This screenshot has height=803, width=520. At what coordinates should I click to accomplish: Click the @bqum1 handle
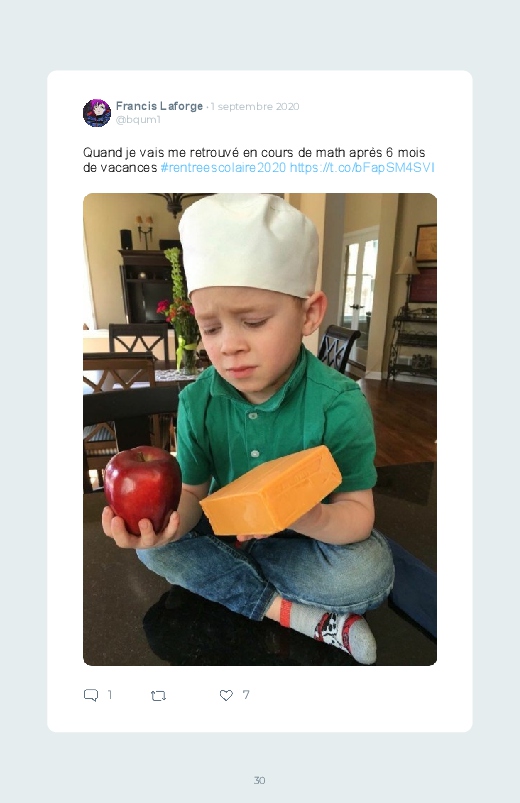[138, 119]
